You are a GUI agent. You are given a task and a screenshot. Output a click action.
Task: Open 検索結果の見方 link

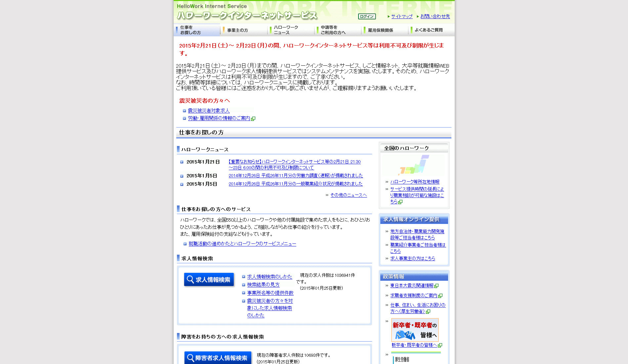(263, 285)
